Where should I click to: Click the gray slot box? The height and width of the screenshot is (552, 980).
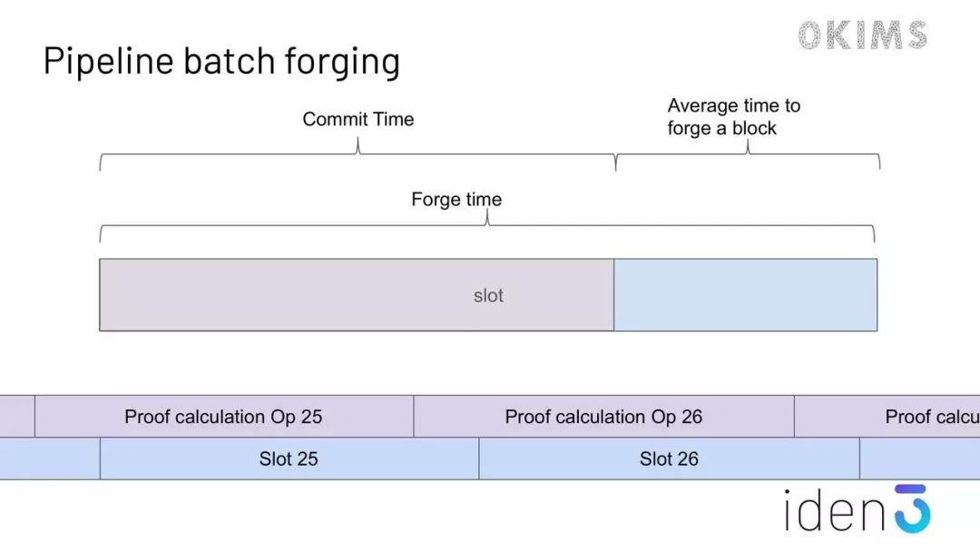click(x=357, y=295)
